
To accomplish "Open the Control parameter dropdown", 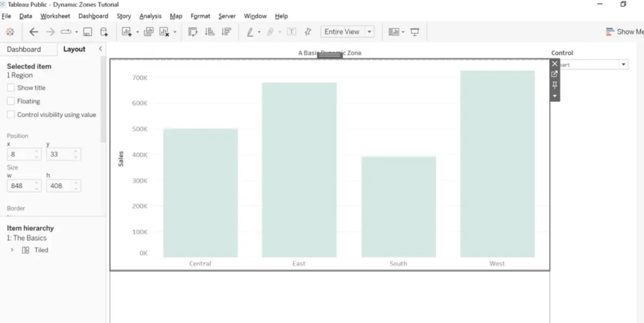I will (x=623, y=65).
